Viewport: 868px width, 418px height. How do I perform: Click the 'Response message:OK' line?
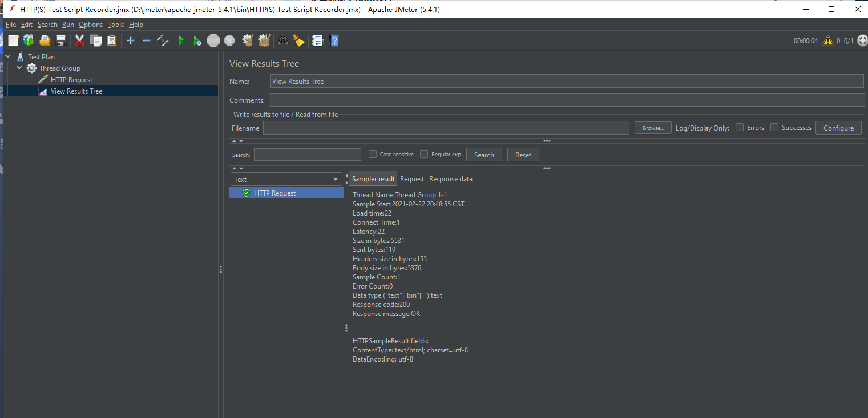click(x=386, y=314)
